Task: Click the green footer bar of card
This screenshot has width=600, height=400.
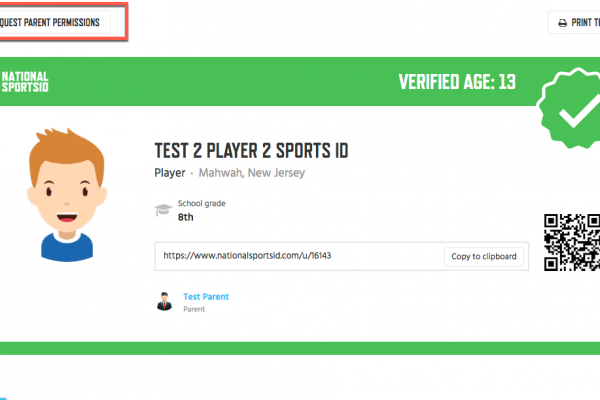Action: (x=300, y=348)
